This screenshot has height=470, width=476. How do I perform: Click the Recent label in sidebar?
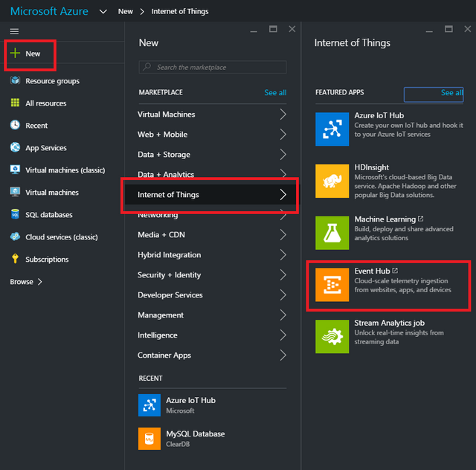[x=36, y=126]
